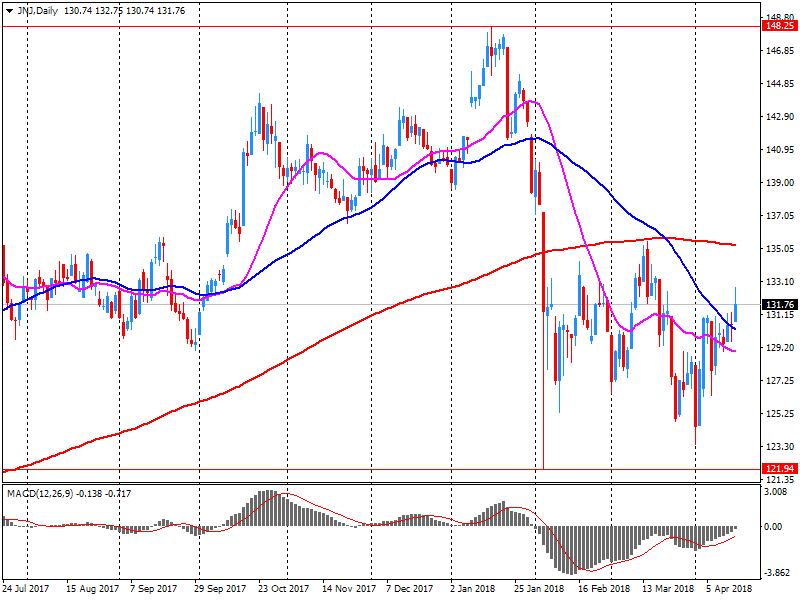Select the 148.25 red price label
Screen dimensions: 800x600
(x=780, y=26)
